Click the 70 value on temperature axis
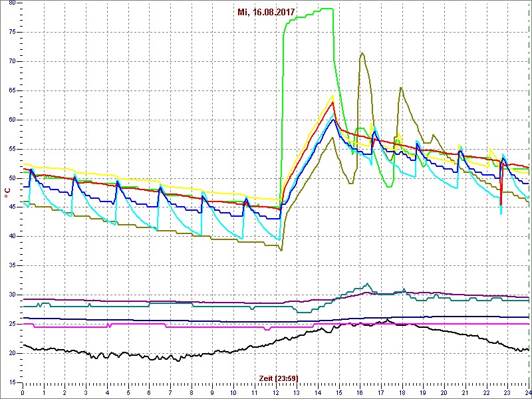Viewport: 532px width, 399px height. 11,61
